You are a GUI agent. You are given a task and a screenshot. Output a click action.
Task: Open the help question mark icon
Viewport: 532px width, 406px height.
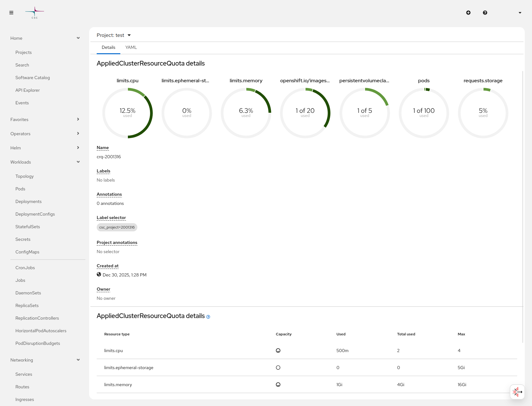[x=485, y=13]
